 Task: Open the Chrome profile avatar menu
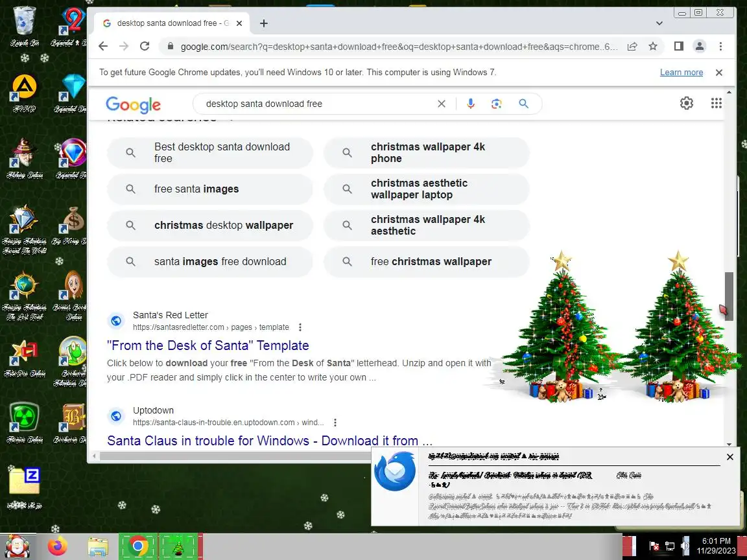pos(700,46)
